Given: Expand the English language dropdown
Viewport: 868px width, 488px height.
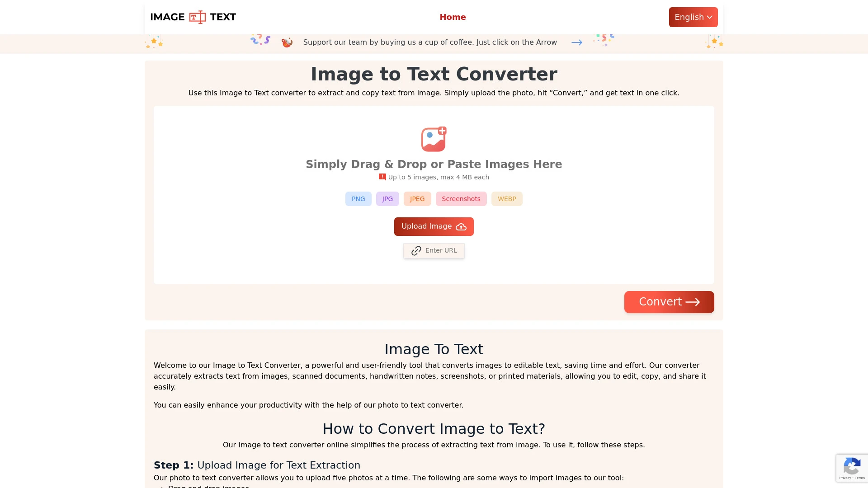Looking at the screenshot, I should pyautogui.click(x=693, y=17).
